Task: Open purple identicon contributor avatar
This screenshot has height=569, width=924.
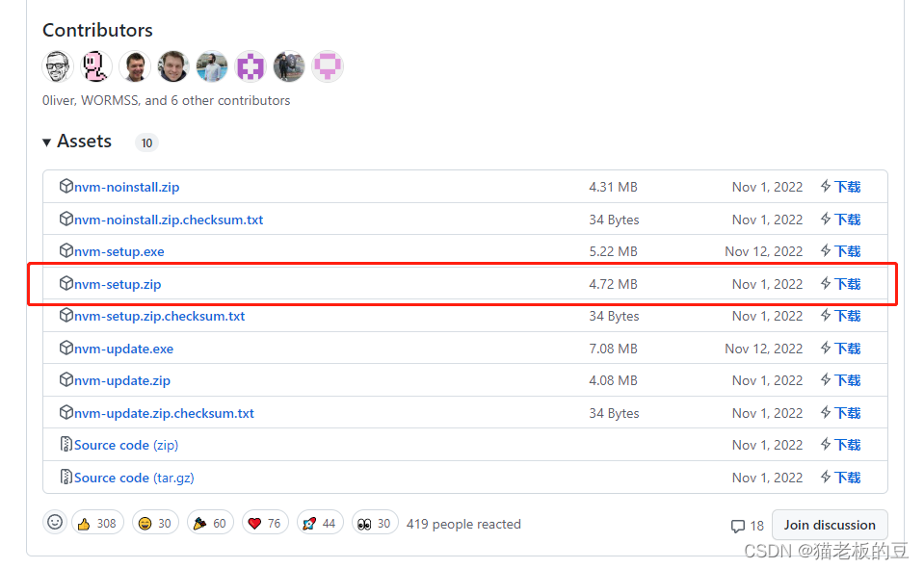Action: coord(251,66)
